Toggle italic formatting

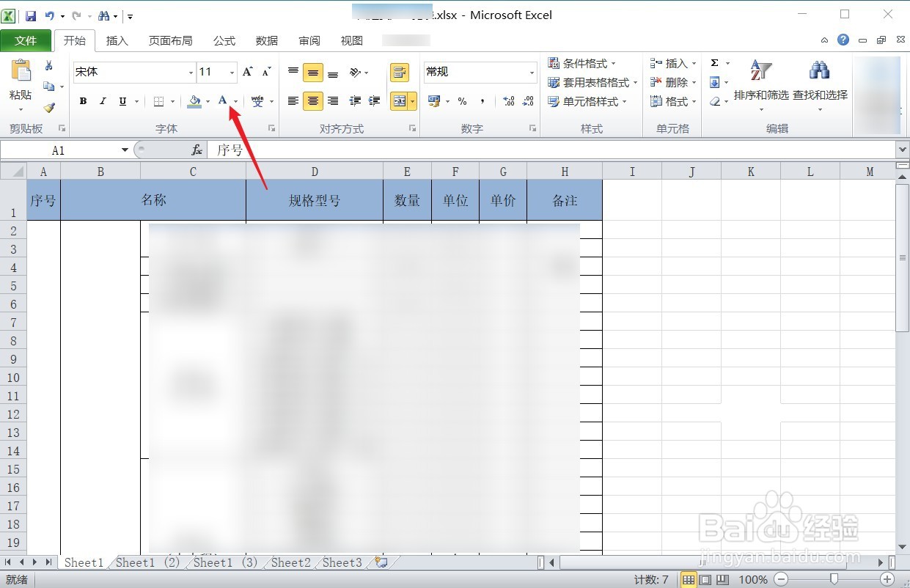point(103,101)
